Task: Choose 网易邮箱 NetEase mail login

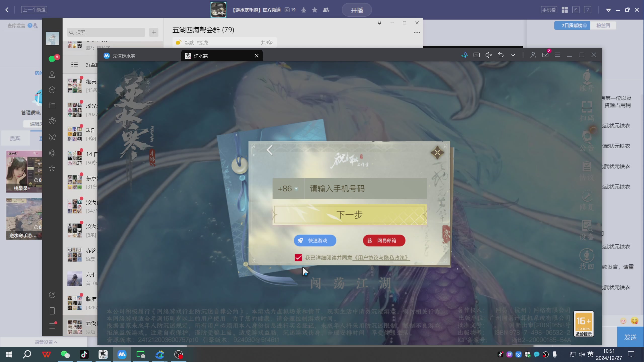Action: (x=384, y=241)
